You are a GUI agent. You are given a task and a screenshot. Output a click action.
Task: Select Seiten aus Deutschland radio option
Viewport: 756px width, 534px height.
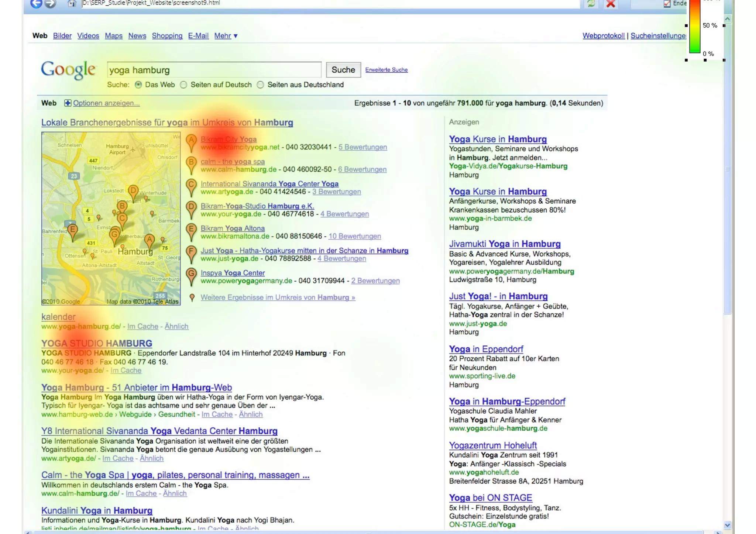click(261, 85)
